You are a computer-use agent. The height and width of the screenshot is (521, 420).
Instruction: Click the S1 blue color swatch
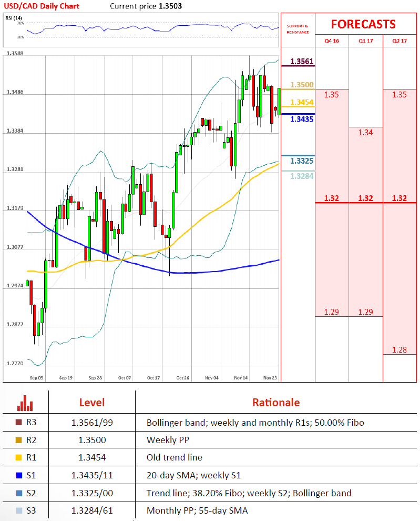(19, 475)
